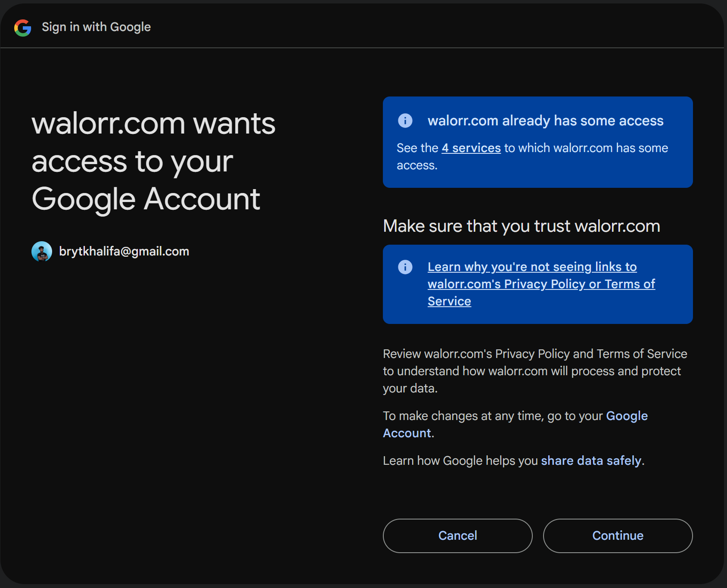Open the '4 services' link
Screen dimensions: 727x588
tap(471, 148)
